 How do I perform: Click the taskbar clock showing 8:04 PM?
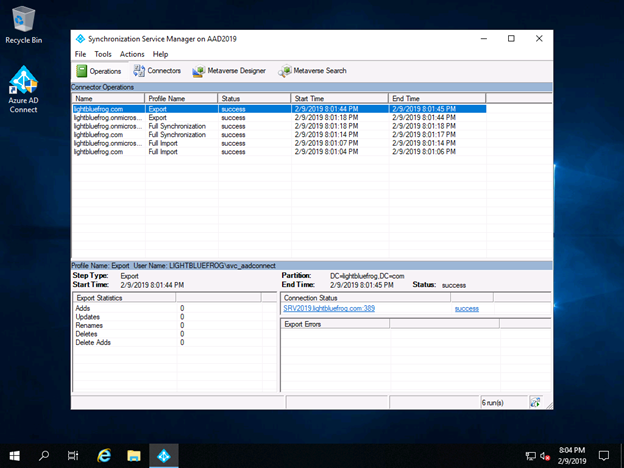click(x=572, y=456)
